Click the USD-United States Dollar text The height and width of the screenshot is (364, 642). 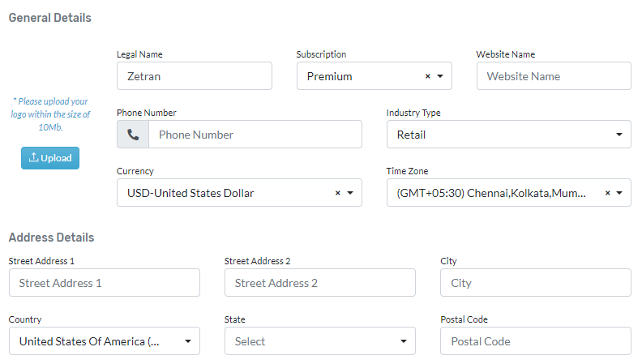click(190, 193)
